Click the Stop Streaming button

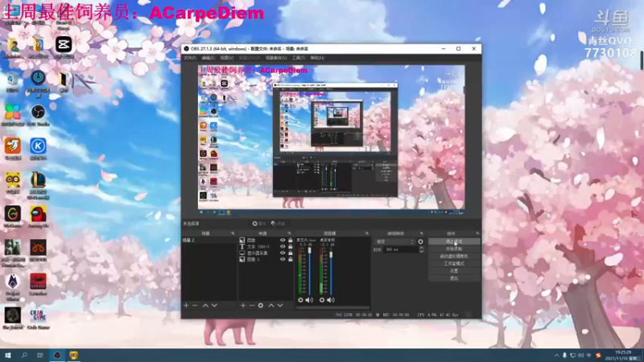click(454, 242)
